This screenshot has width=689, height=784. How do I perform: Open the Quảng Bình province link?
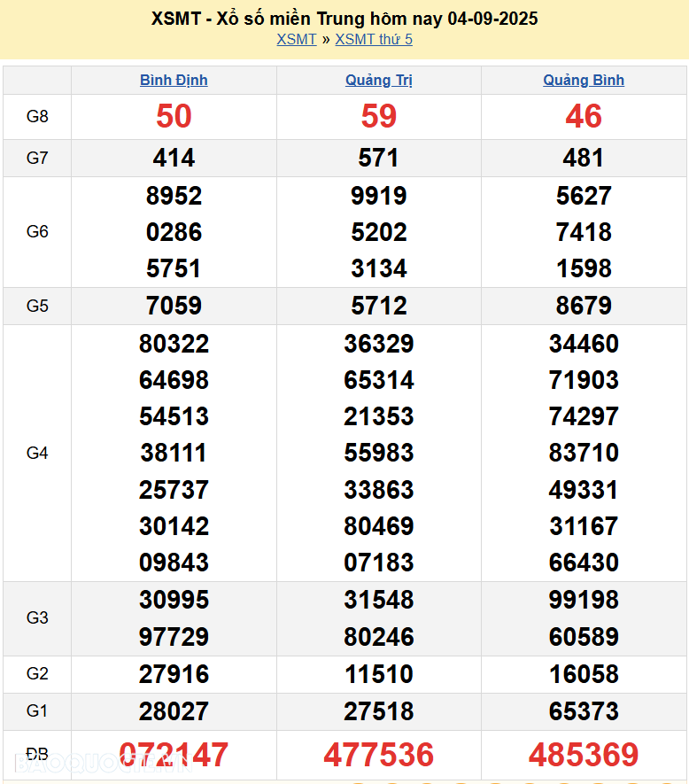click(584, 80)
